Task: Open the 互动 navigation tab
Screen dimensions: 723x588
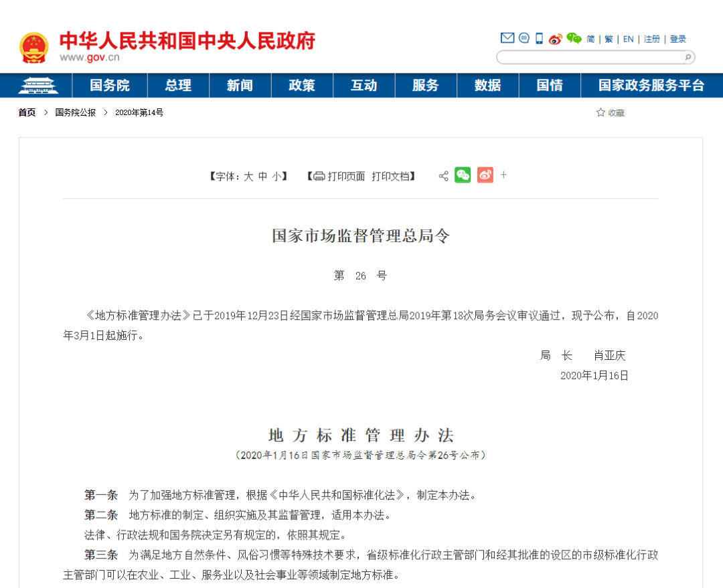Action: click(x=364, y=85)
